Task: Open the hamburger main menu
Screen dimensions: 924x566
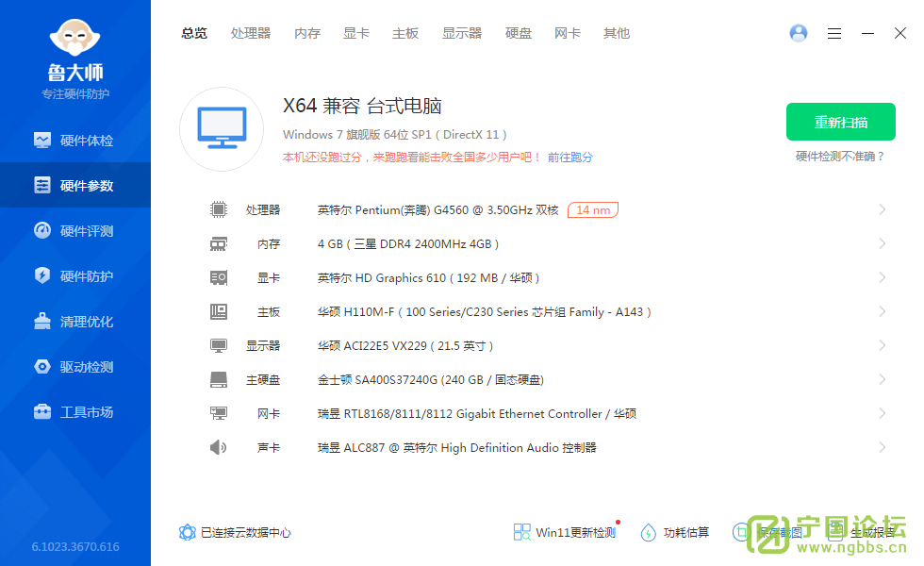Action: pyautogui.click(x=833, y=34)
